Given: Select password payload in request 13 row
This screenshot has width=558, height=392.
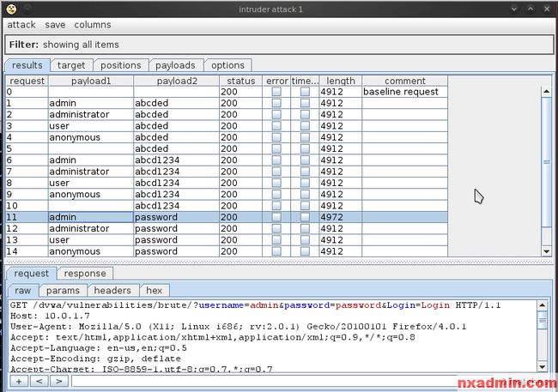Looking at the screenshot, I should [x=177, y=240].
